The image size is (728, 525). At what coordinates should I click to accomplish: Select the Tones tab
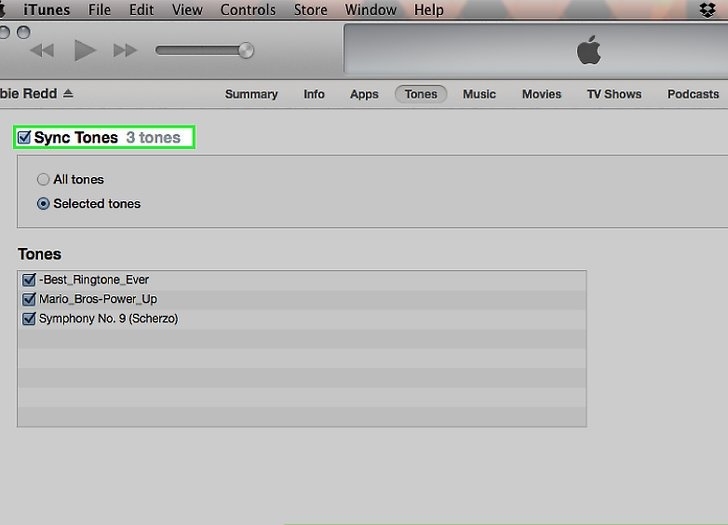[421, 94]
